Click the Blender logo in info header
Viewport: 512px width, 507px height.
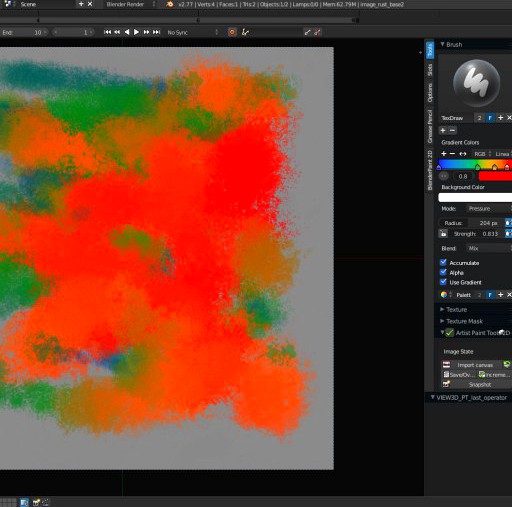pos(170,4)
